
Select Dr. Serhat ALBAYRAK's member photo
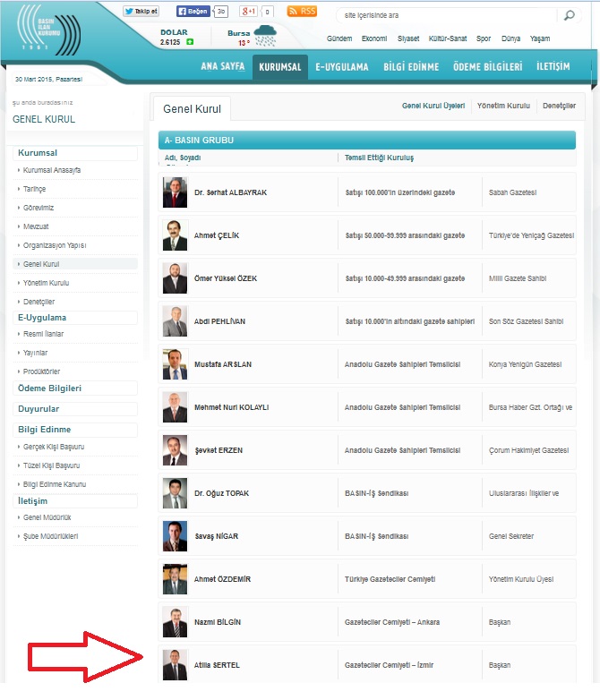coord(175,192)
